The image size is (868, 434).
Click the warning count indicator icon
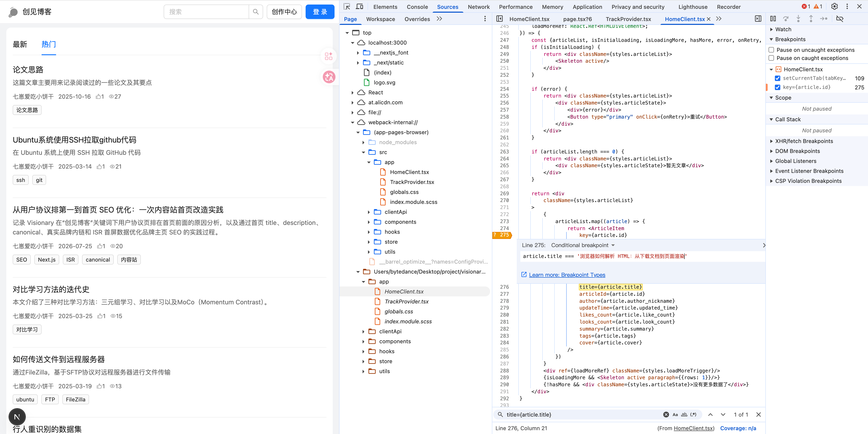pyautogui.click(x=818, y=6)
